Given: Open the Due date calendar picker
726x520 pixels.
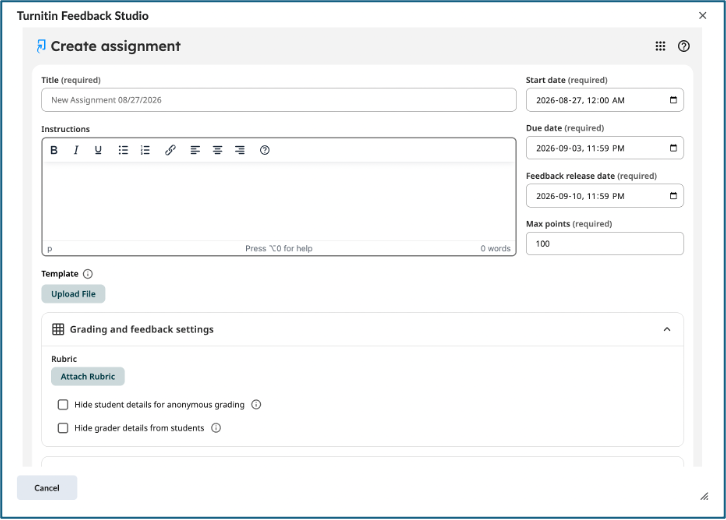Looking at the screenshot, I should (673, 148).
